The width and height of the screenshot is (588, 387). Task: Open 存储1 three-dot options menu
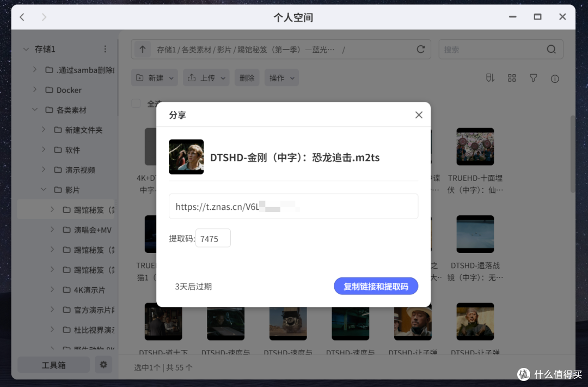click(x=105, y=49)
